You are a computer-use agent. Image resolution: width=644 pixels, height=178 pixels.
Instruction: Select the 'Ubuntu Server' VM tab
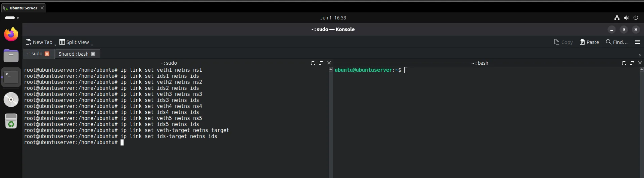click(24, 8)
